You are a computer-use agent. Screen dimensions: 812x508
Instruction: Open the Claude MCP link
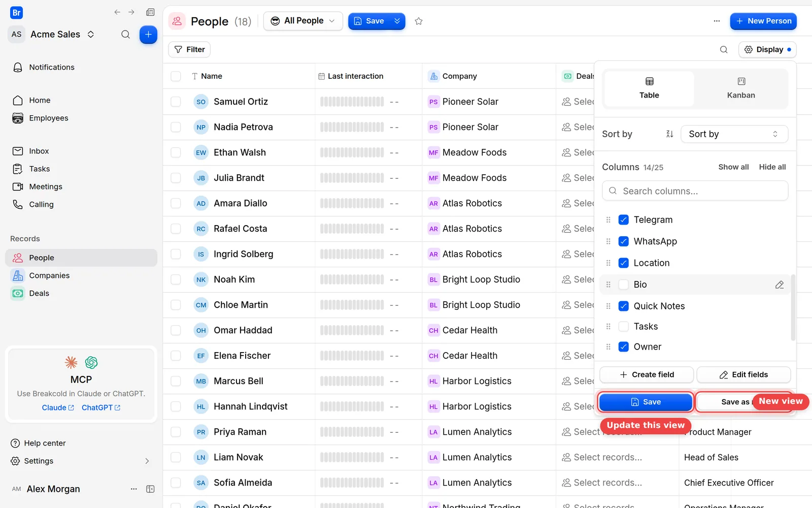tap(58, 407)
